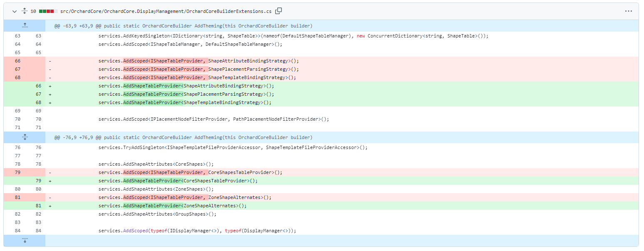Click added AddShapeTableProvider<ShapePlacementParsingStrategy> line
This screenshot has height=251, width=644.
186,94
